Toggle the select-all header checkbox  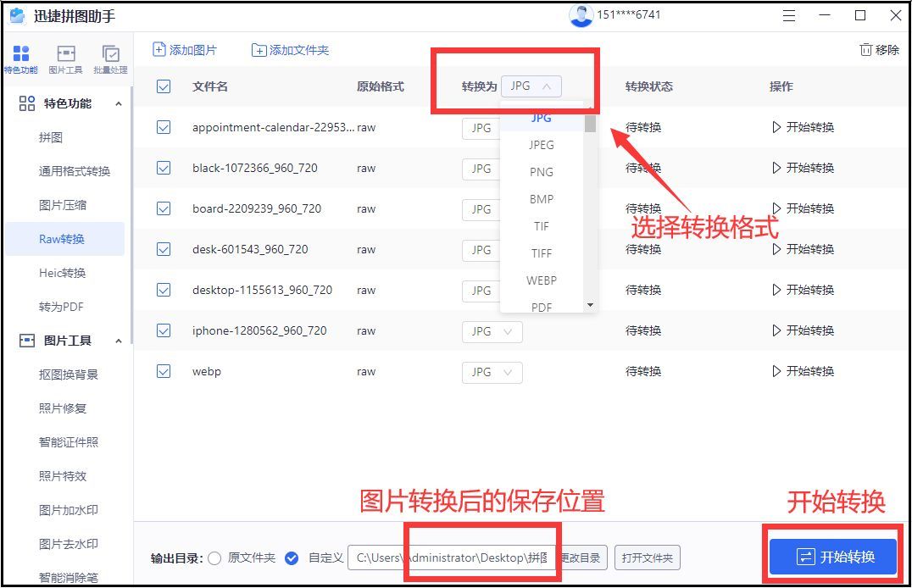[164, 86]
